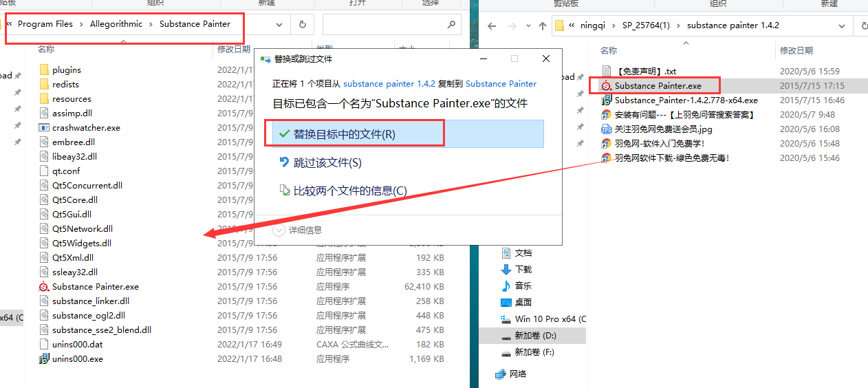The width and height of the screenshot is (868, 388).
Task: Select ssleay32.dll file
Action: coord(75,272)
